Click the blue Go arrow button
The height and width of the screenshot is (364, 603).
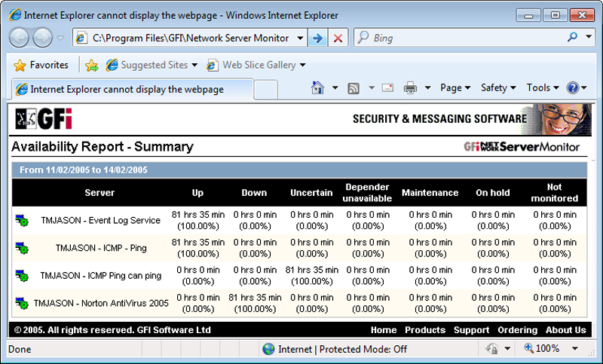pos(317,38)
